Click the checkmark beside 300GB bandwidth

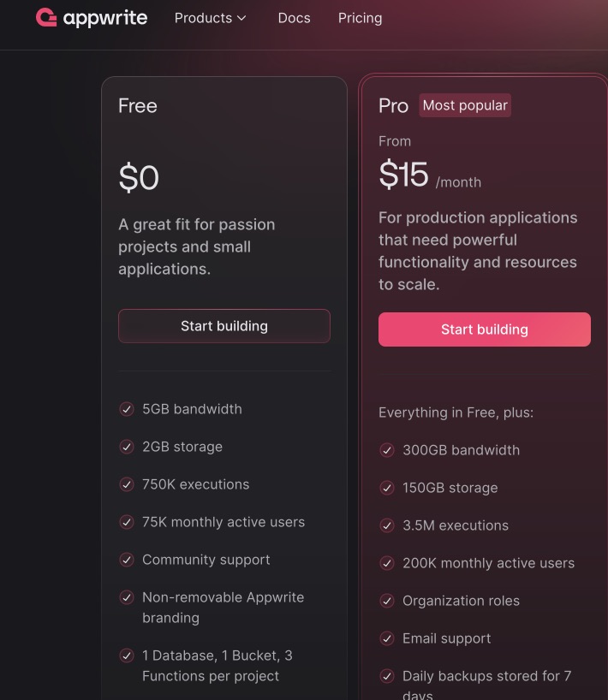[387, 450]
